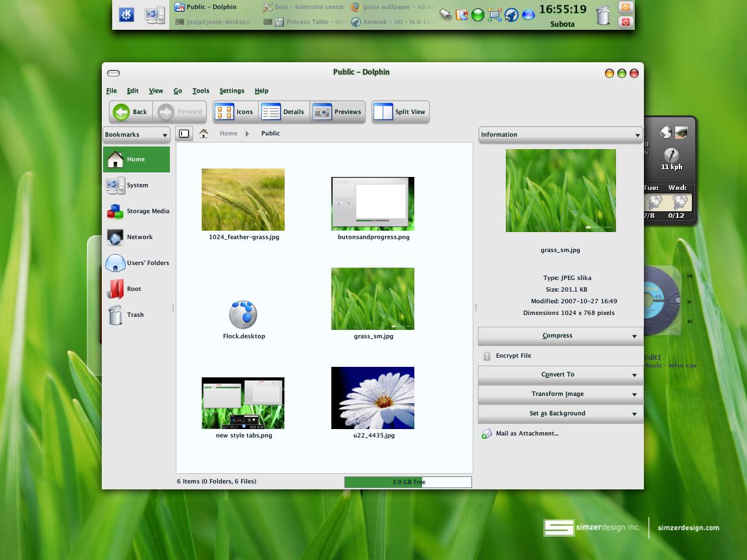Open the Users' Folders bookmark
747x560 pixels.
136,263
